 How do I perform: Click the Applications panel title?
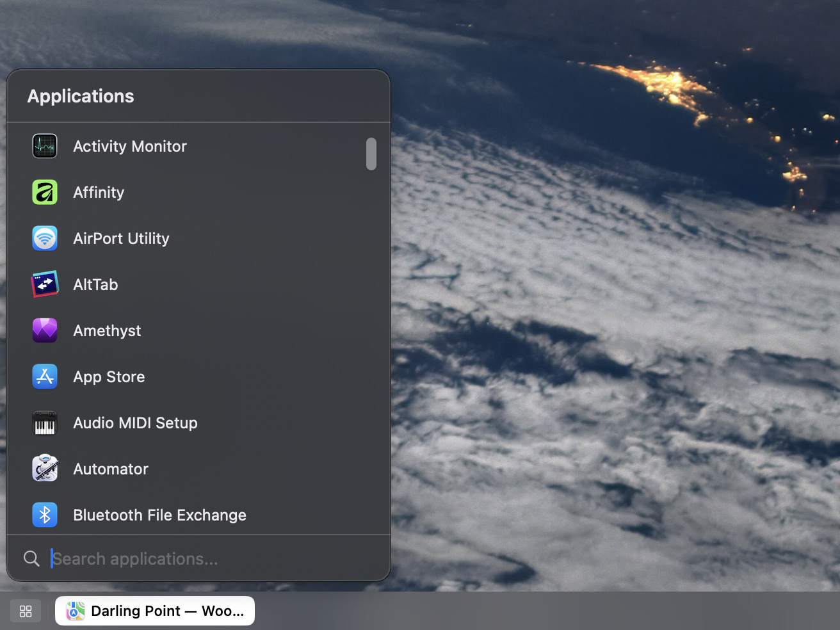pos(80,96)
